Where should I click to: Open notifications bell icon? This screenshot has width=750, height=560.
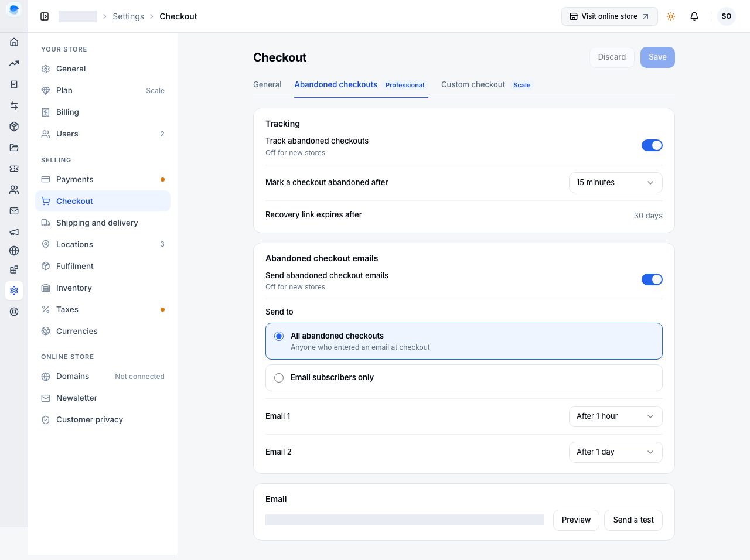point(694,16)
